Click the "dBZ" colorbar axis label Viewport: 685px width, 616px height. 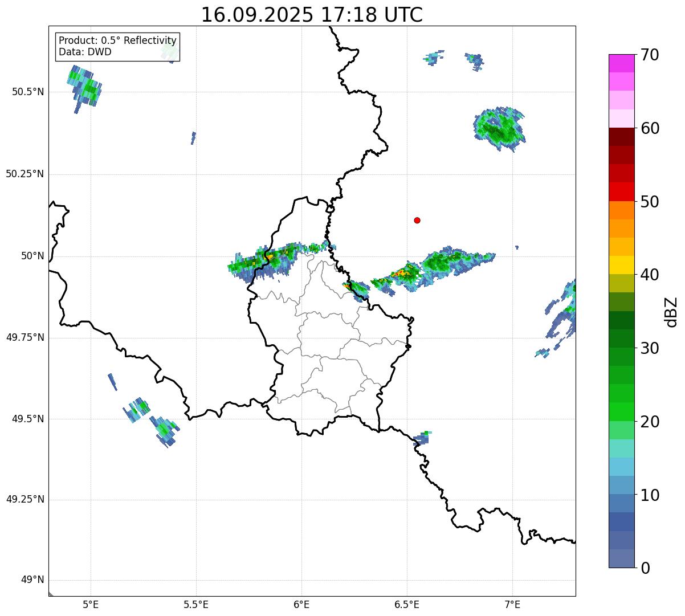(x=672, y=312)
